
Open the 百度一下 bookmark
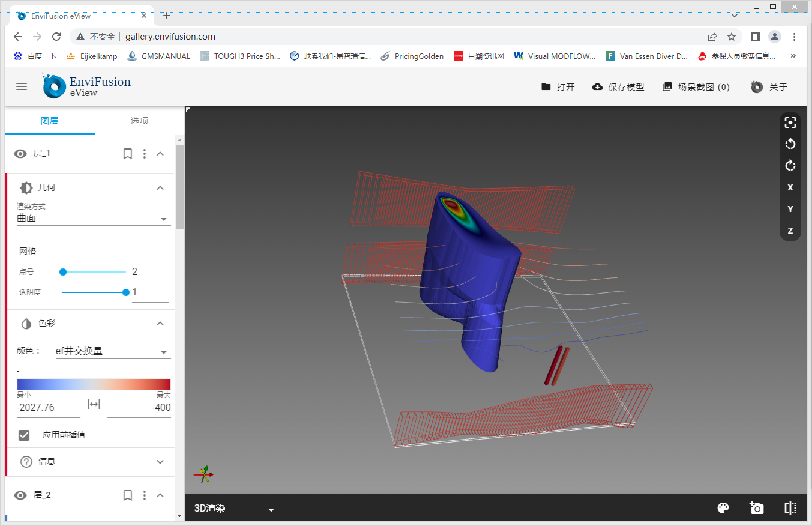[35, 56]
